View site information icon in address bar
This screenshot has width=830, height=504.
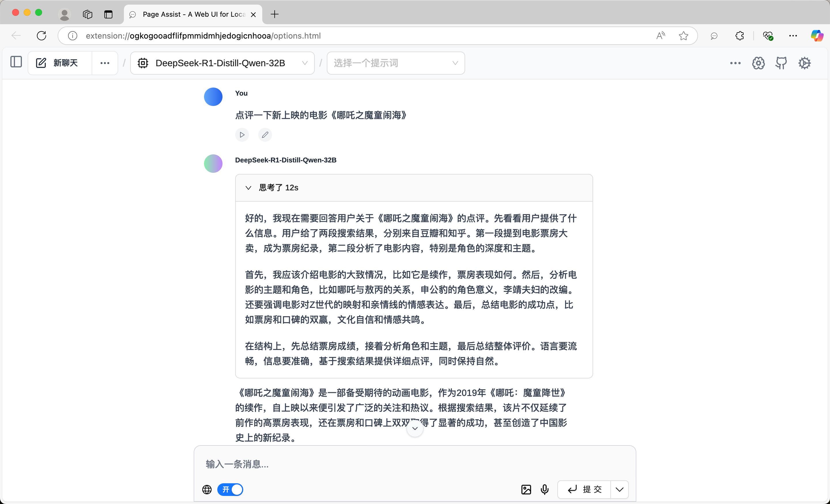(x=72, y=36)
